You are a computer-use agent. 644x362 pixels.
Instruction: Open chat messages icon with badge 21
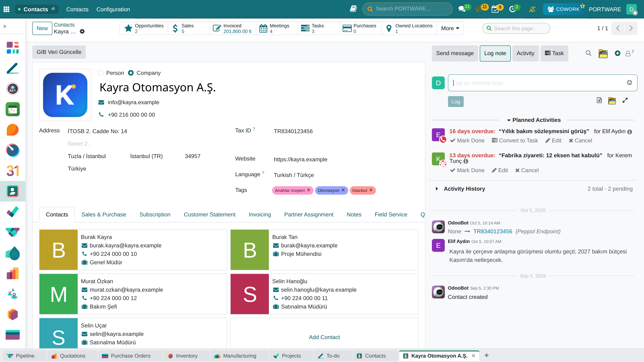click(x=462, y=9)
